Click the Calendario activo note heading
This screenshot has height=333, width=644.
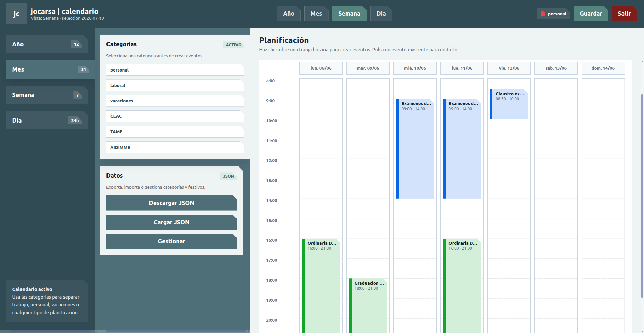pyautogui.click(x=32, y=289)
